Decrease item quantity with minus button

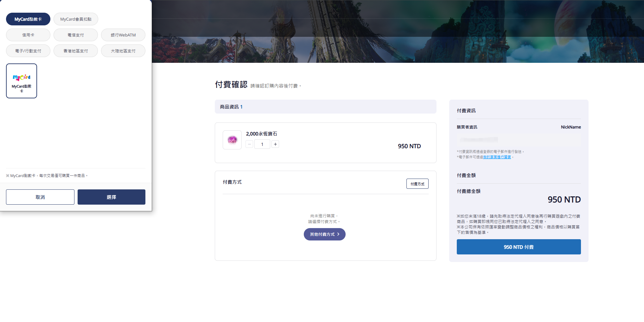pos(249,144)
